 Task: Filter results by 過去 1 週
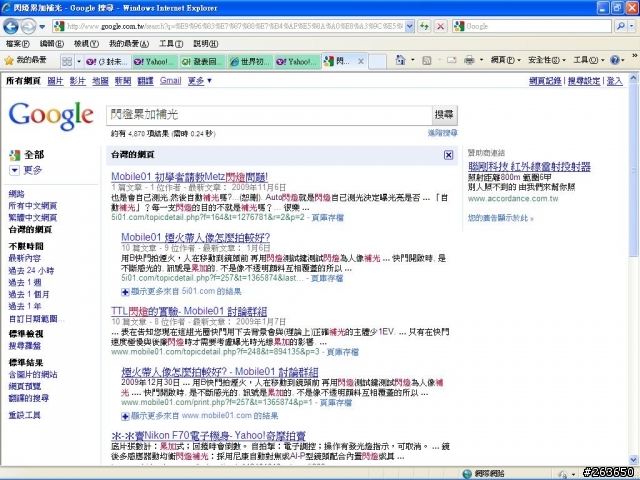[25, 282]
